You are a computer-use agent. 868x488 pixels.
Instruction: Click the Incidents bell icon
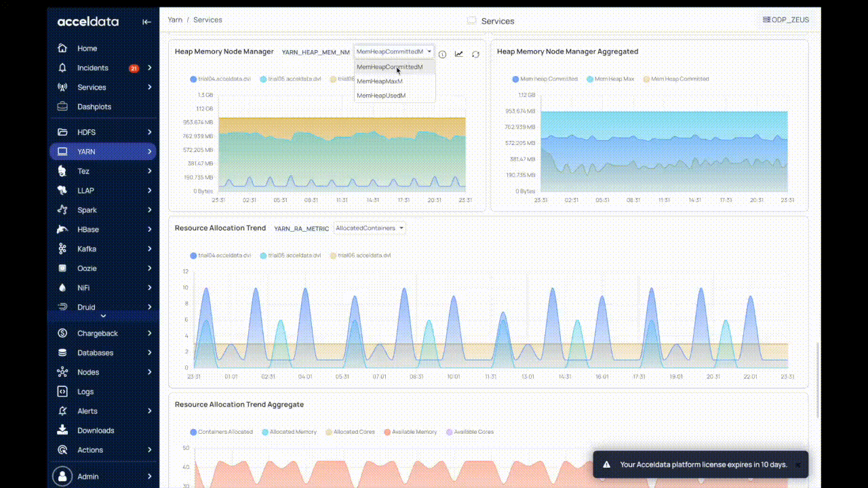point(62,68)
